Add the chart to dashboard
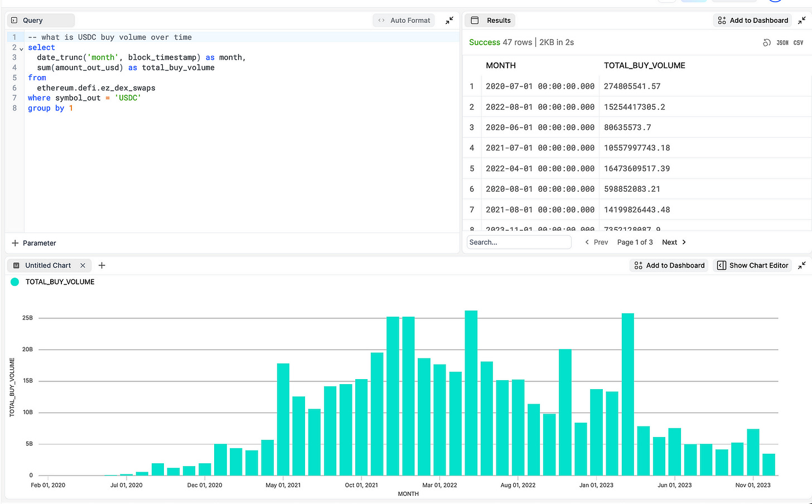 pyautogui.click(x=669, y=265)
